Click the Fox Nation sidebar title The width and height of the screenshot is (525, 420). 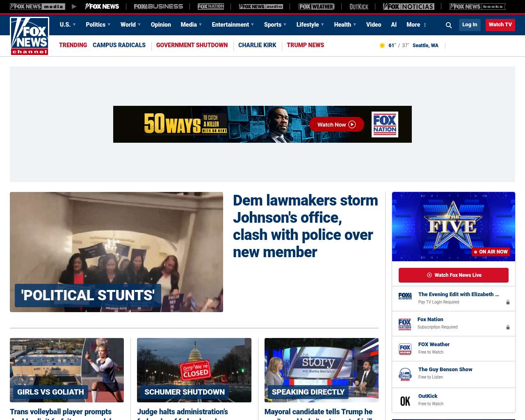coord(430,320)
